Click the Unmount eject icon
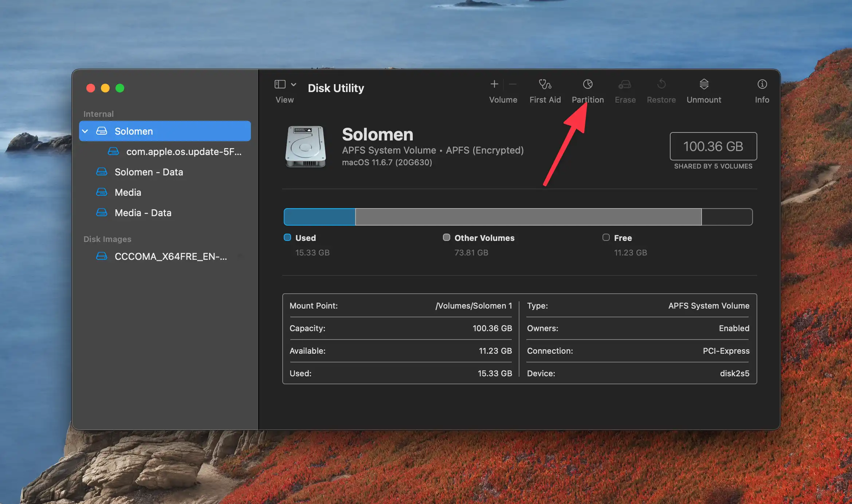Viewport: 852px width, 504px height. point(704,84)
